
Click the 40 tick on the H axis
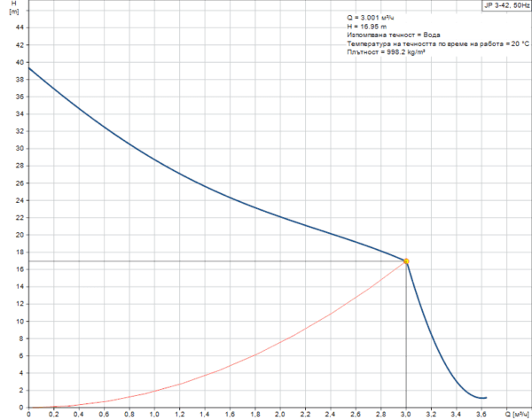[19, 62]
